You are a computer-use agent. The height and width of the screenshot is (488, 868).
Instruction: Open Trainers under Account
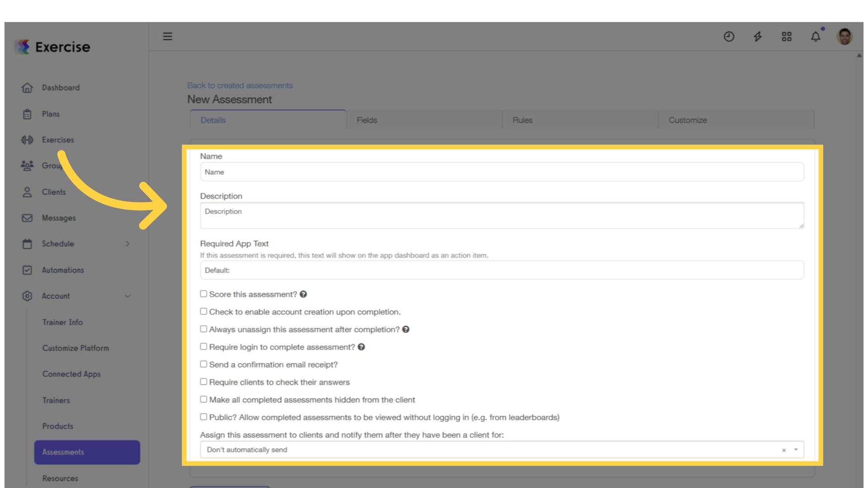pos(56,400)
